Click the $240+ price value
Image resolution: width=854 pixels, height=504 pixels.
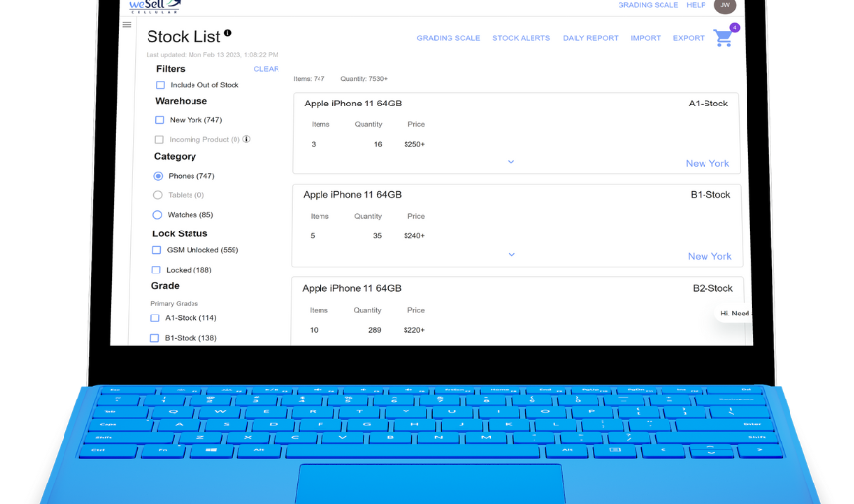414,235
